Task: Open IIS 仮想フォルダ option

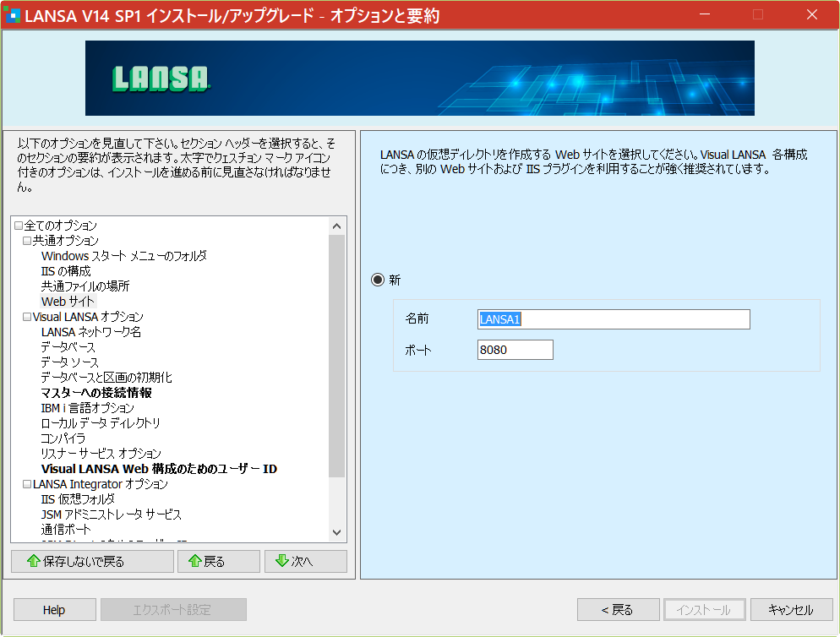Action: pos(79,499)
